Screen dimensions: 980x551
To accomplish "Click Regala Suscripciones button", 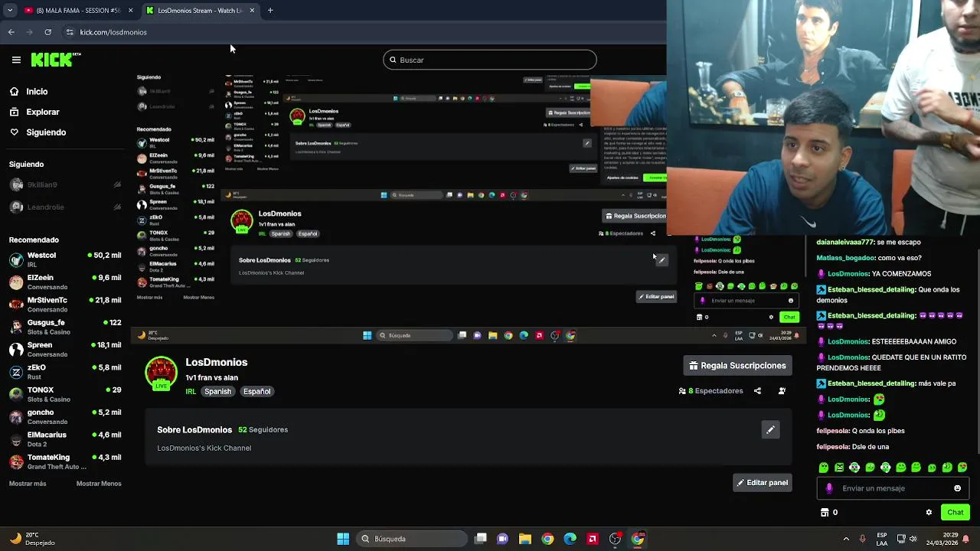I will pos(737,366).
